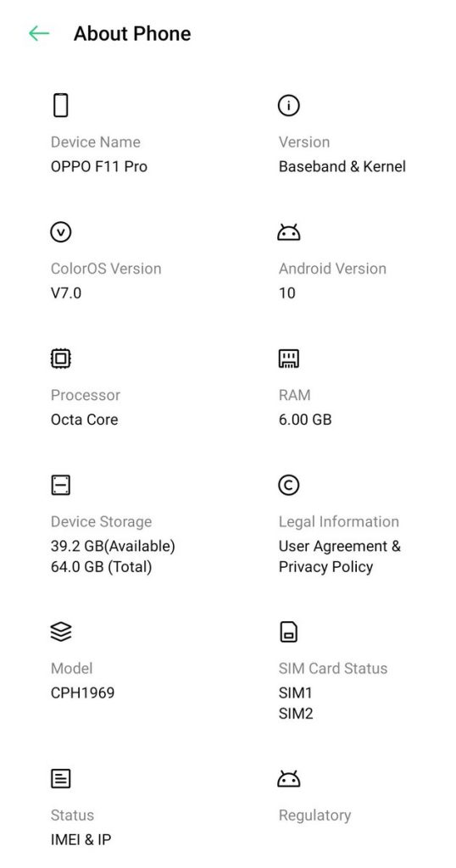The height and width of the screenshot is (868, 456).
Task: Tap the Status document icon
Action: click(61, 778)
